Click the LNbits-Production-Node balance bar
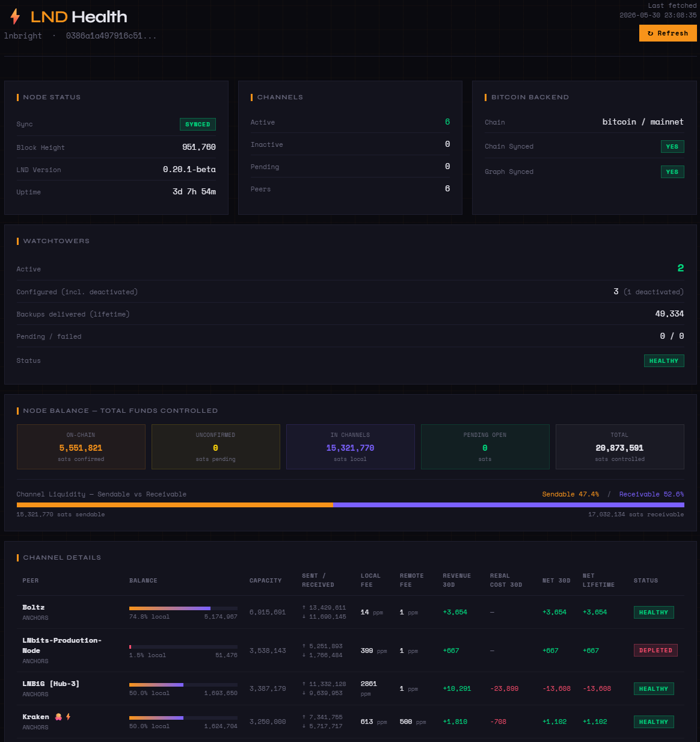The image size is (700, 742). [183, 647]
